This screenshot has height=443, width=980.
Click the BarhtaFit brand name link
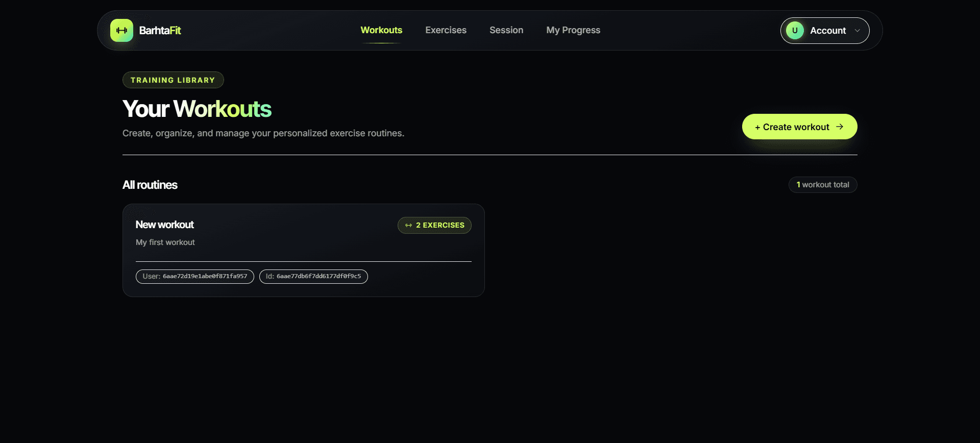click(160, 31)
